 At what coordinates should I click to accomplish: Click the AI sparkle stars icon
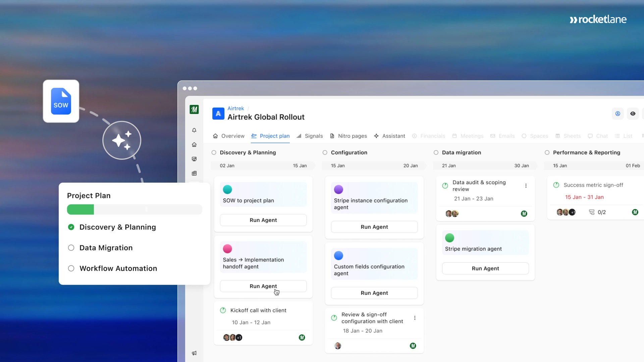click(x=122, y=140)
